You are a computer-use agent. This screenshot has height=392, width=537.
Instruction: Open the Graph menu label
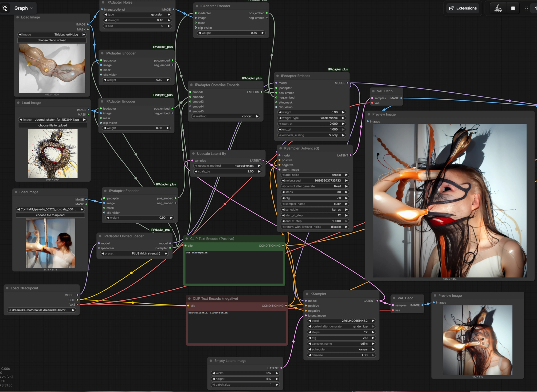pos(21,8)
